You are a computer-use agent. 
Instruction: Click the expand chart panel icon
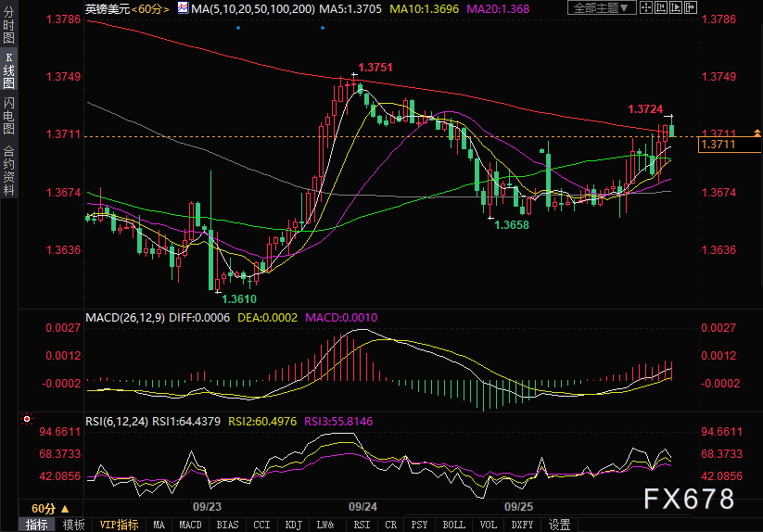point(691,7)
